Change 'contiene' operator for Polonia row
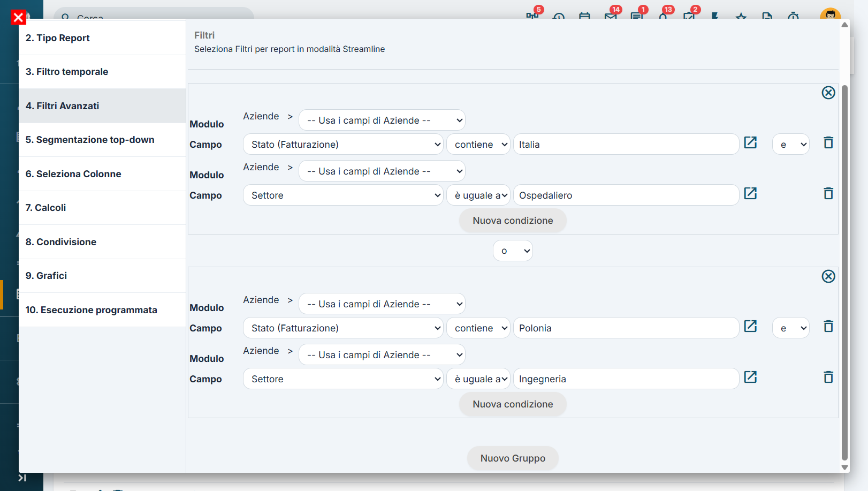 tap(478, 328)
